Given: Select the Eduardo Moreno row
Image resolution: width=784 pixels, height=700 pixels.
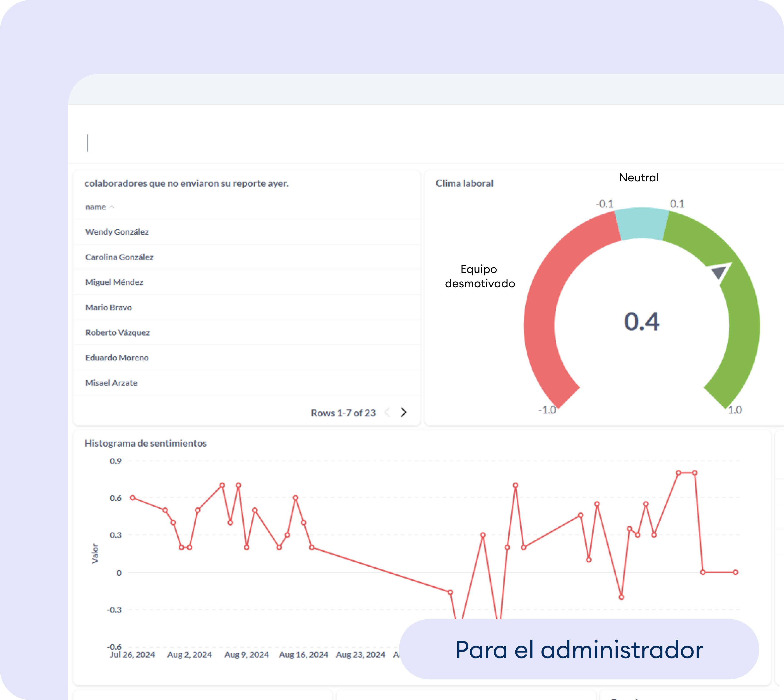Looking at the screenshot, I should [x=247, y=358].
